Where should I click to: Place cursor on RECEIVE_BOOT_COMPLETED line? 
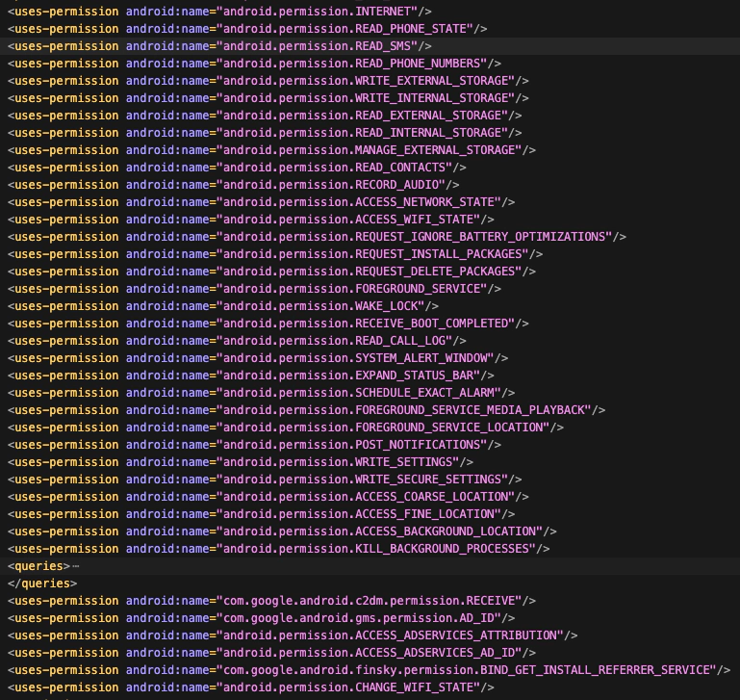(x=371, y=324)
